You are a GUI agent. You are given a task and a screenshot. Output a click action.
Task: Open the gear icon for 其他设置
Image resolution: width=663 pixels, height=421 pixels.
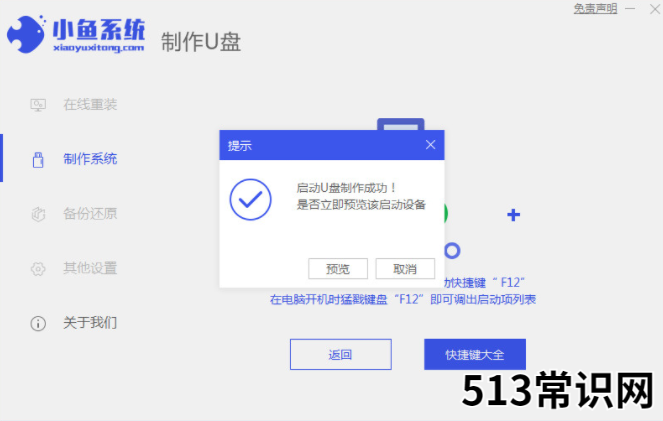point(38,268)
